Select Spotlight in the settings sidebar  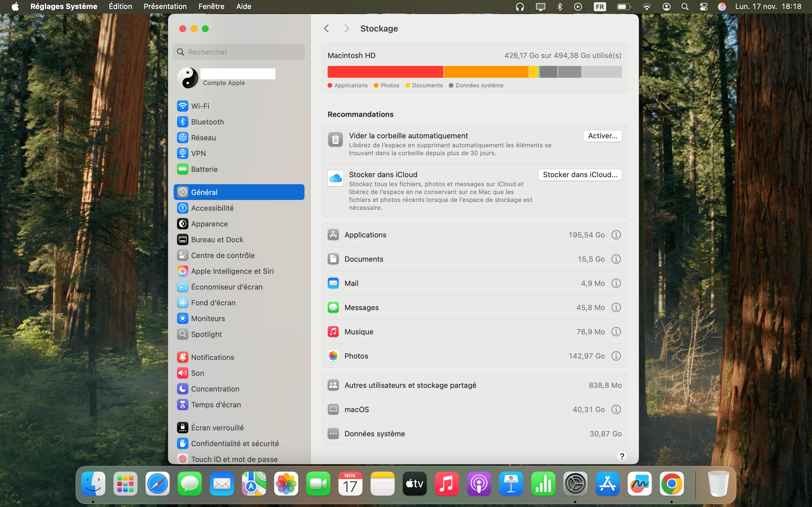(206, 334)
